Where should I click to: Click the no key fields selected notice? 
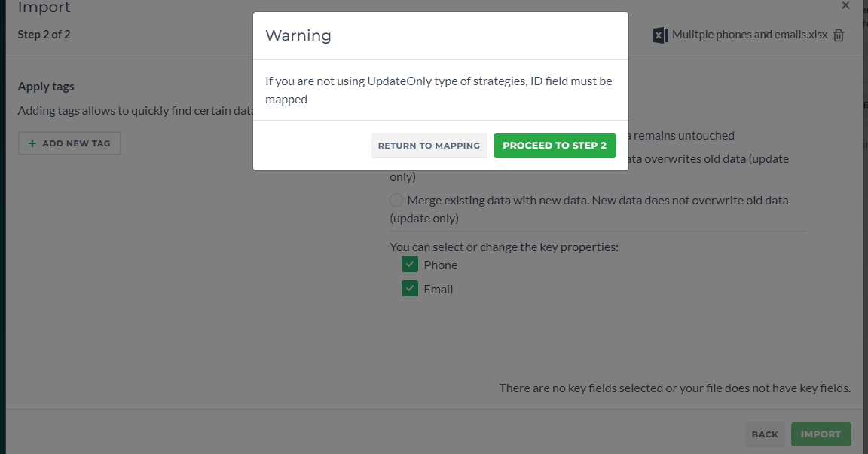pos(675,388)
